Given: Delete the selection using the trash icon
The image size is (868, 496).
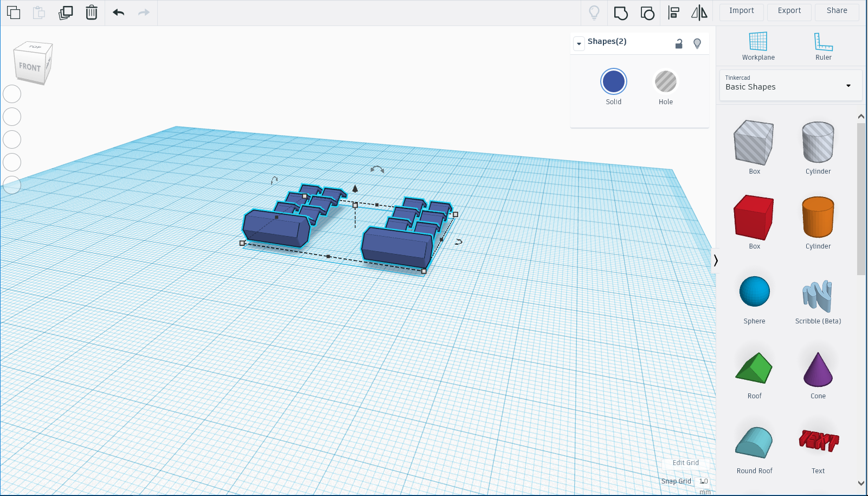Looking at the screenshot, I should click(91, 12).
